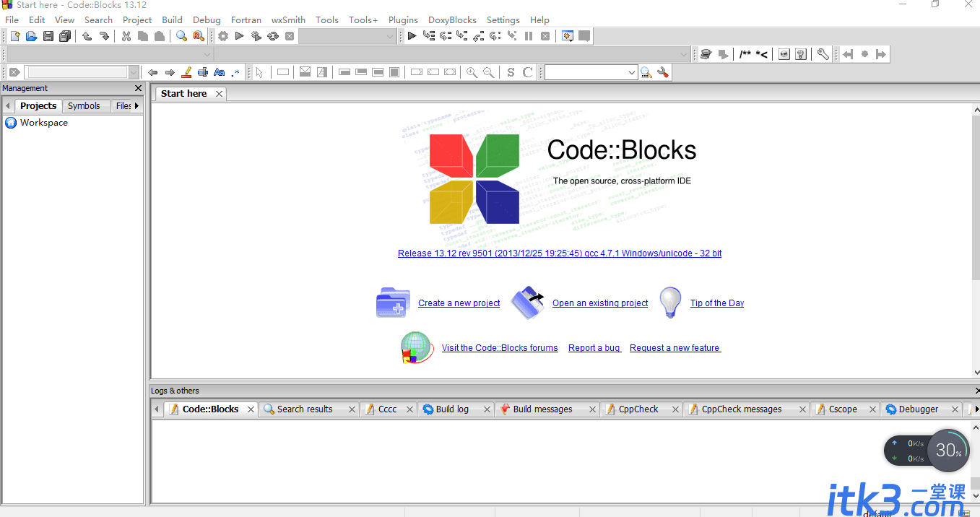
Task: Click the Zoom out magnifier icon
Action: coord(489,72)
